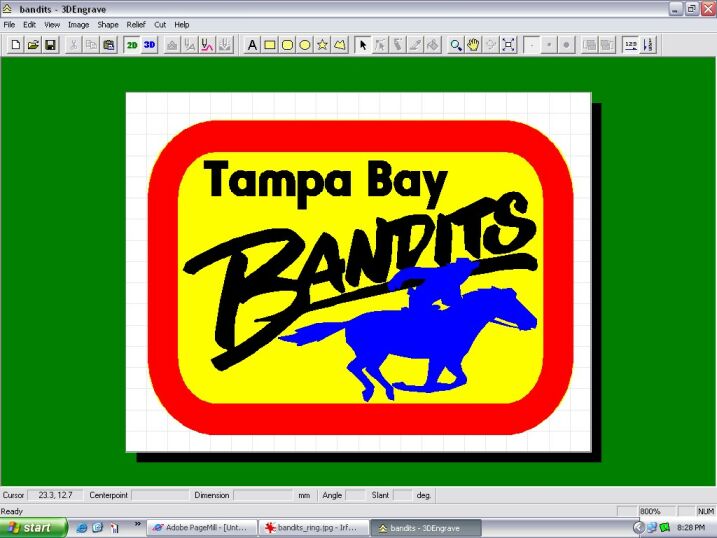Switch to 2D view mode
717x538 pixels.
(x=132, y=45)
